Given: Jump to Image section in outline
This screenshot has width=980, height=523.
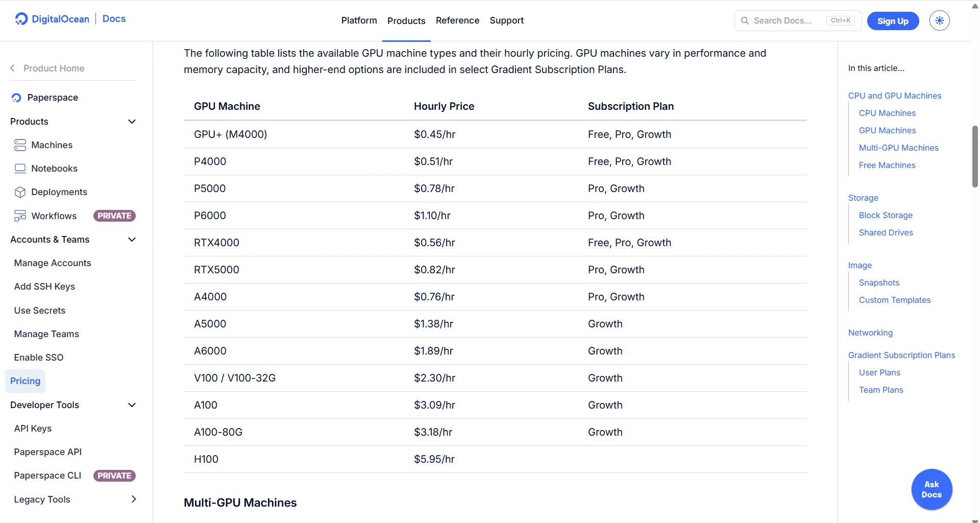Looking at the screenshot, I should [x=860, y=265].
